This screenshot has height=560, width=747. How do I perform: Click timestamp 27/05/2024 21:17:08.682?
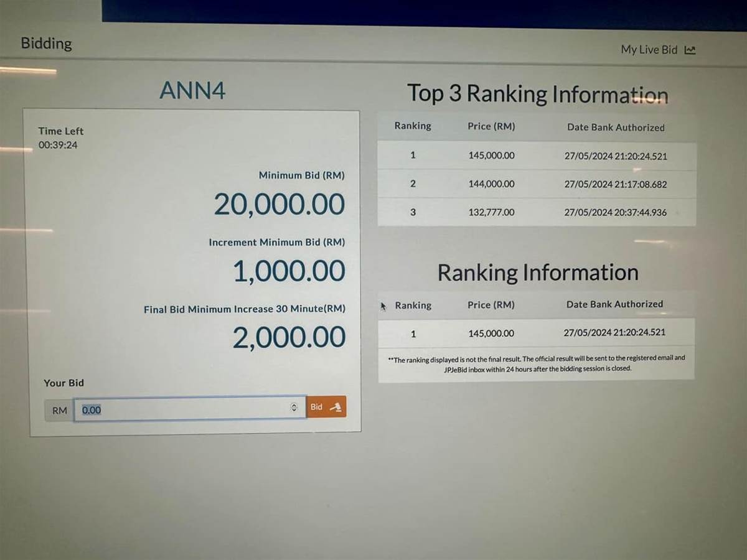click(x=616, y=184)
